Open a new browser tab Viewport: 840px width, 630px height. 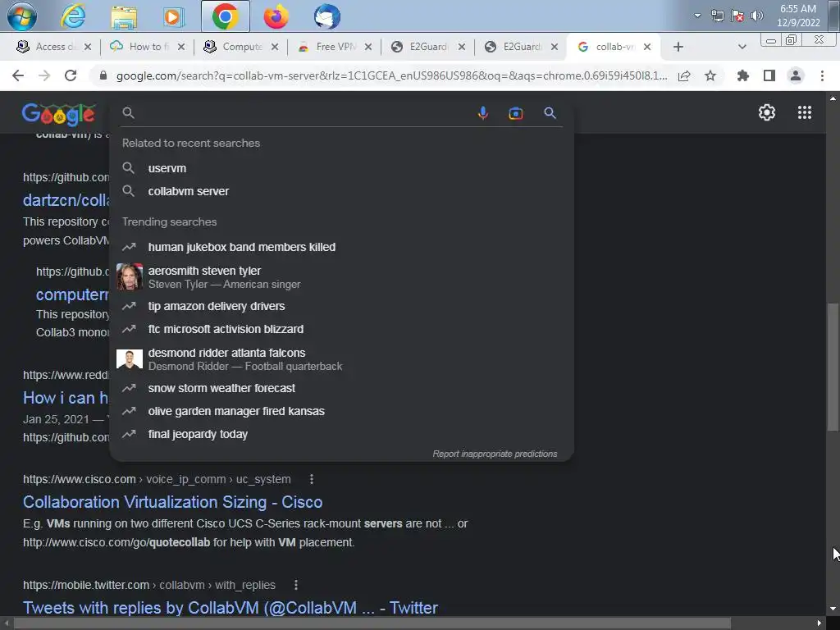[678, 47]
